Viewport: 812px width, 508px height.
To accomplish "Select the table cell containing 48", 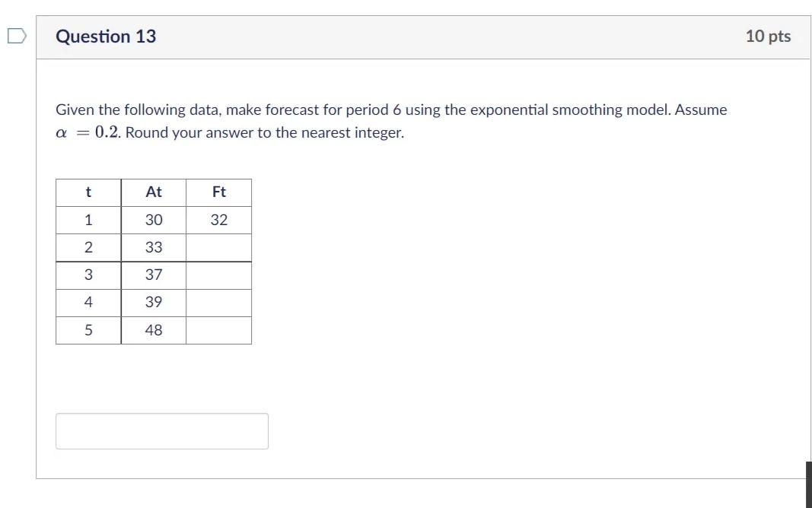I will point(153,331).
